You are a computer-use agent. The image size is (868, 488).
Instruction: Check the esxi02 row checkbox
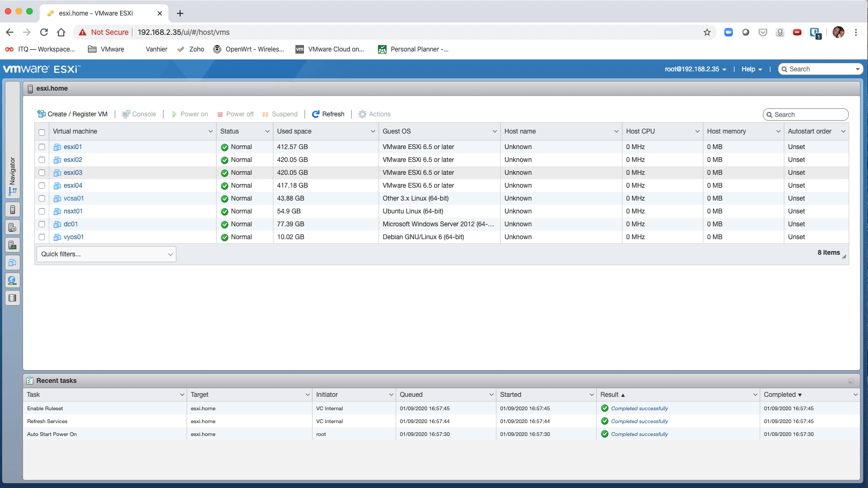pyautogui.click(x=42, y=160)
